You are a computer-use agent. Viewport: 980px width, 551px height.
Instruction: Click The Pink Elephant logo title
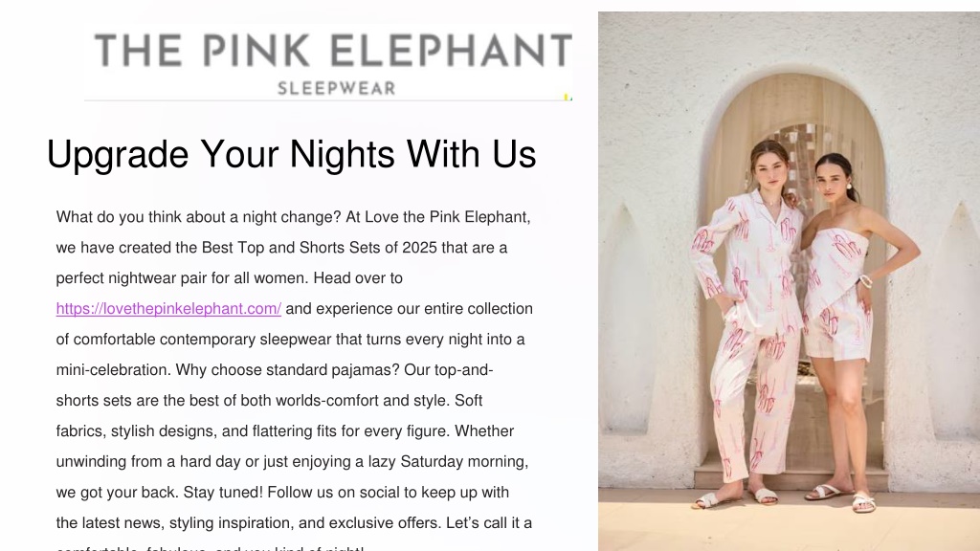333,51
